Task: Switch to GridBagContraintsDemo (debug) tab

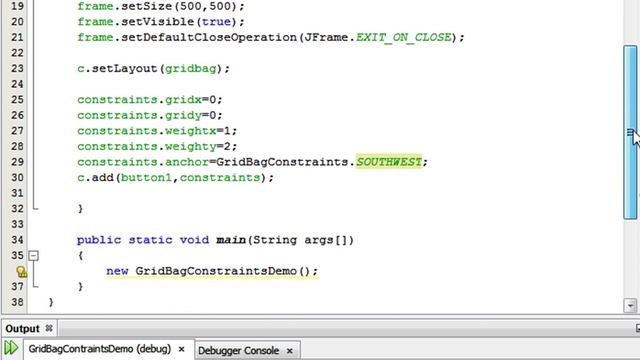Action: 100,349
